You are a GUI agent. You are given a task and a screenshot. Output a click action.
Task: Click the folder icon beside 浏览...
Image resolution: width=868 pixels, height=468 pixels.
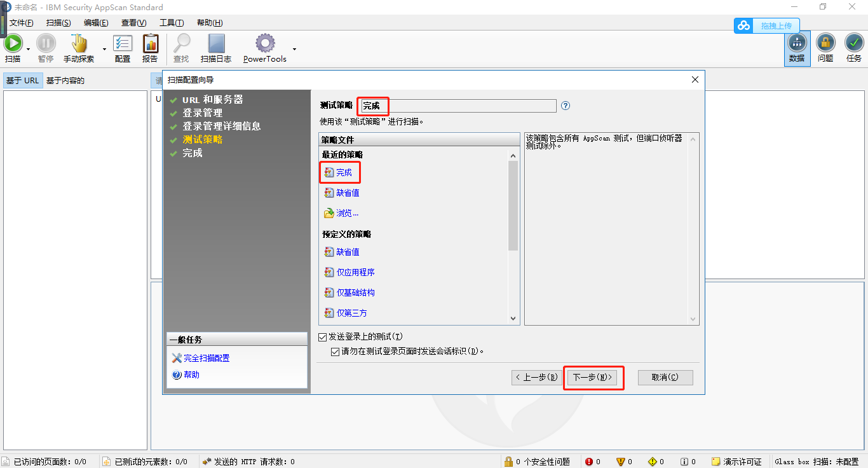[x=329, y=213]
